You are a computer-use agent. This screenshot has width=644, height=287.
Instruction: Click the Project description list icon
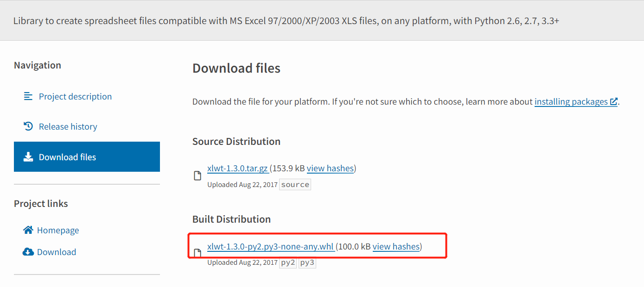(28, 96)
